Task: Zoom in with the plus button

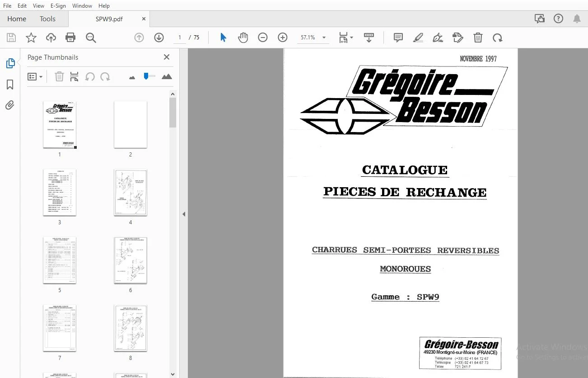Action: [283, 38]
